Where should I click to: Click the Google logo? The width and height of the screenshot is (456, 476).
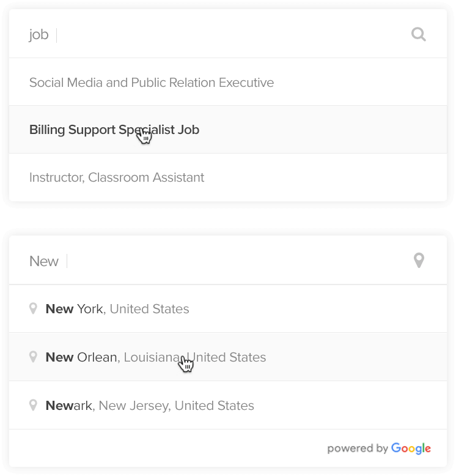coord(411,448)
